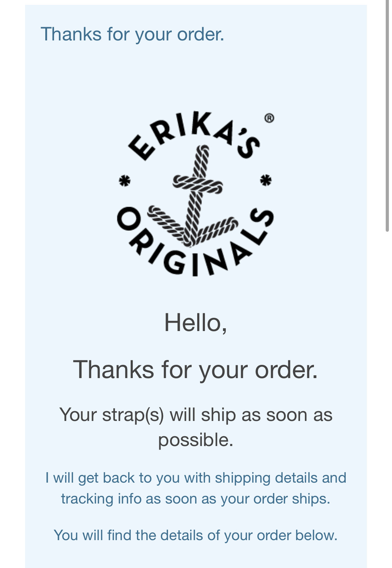Click the 'Hello,' greeting heading
The image size is (392, 568).
tap(195, 322)
